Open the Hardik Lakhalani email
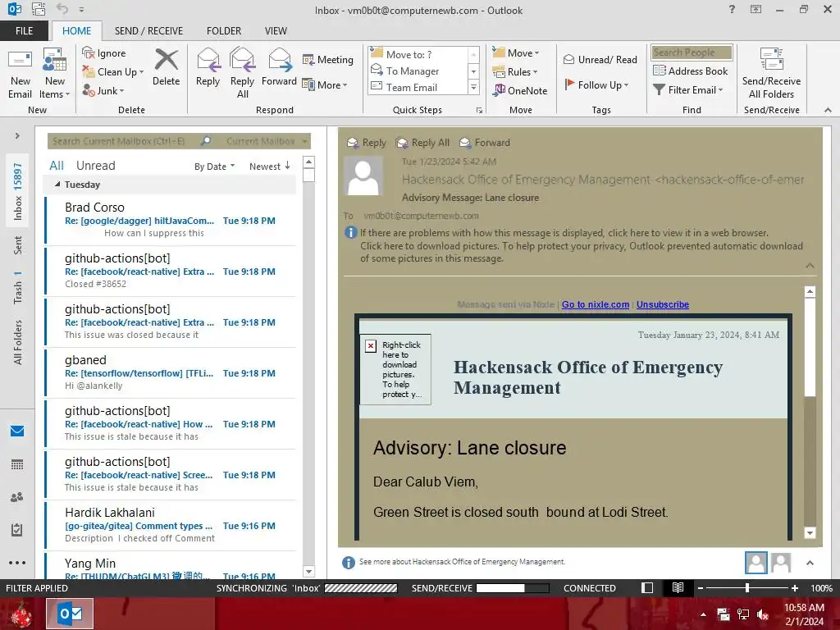840x630 pixels. (171, 525)
